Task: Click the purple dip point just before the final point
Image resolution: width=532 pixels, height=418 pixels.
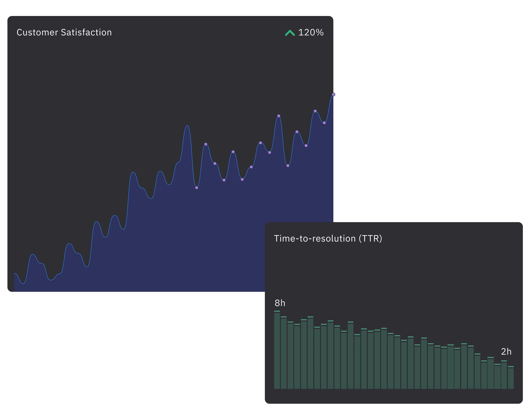Action: tap(324, 123)
